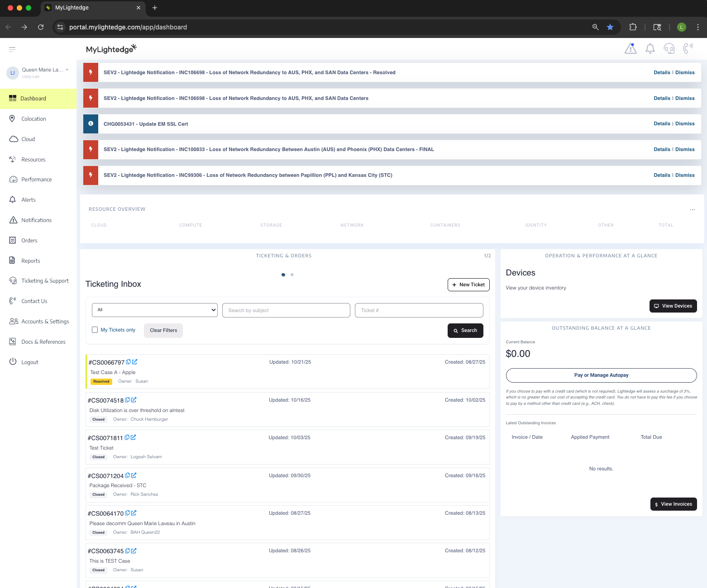Image resolution: width=707 pixels, height=588 pixels.
Task: Copy ticket number icon for #CS0063745
Action: point(128,551)
